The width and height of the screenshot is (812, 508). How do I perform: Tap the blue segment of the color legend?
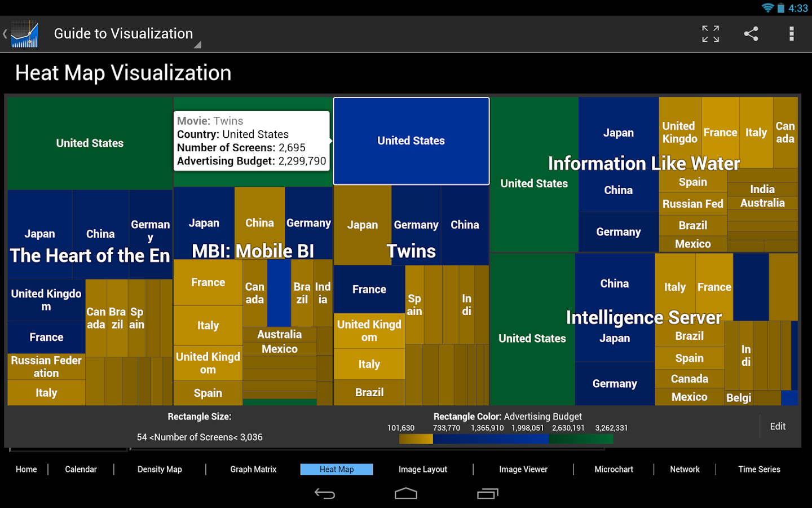pyautogui.click(x=491, y=439)
